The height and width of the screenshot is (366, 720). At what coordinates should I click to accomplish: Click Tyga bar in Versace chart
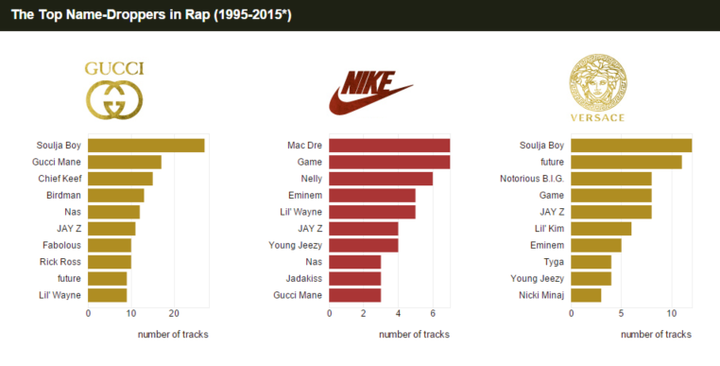(x=591, y=262)
